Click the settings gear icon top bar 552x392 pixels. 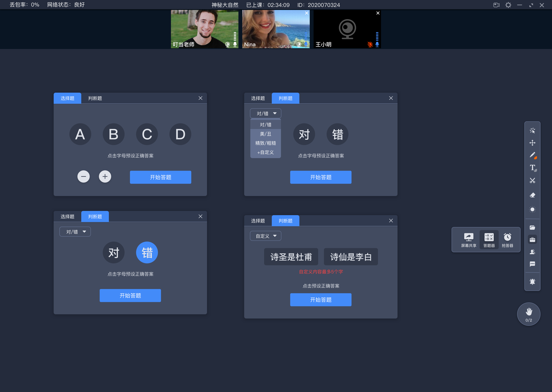coord(508,5)
